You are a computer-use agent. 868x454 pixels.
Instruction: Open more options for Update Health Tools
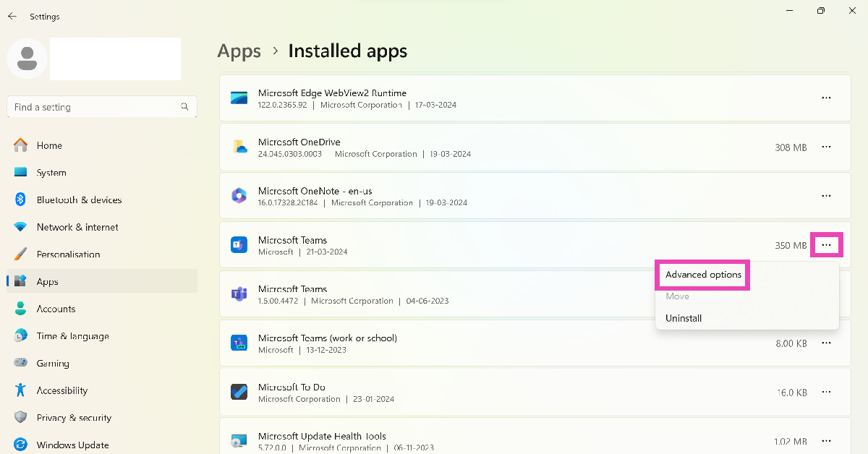coord(826,441)
